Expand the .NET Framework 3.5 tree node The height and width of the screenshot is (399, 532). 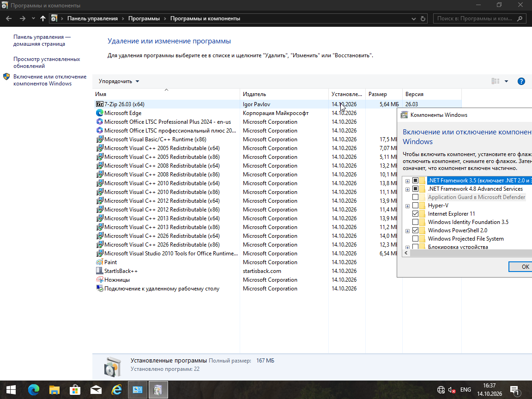coord(407,181)
